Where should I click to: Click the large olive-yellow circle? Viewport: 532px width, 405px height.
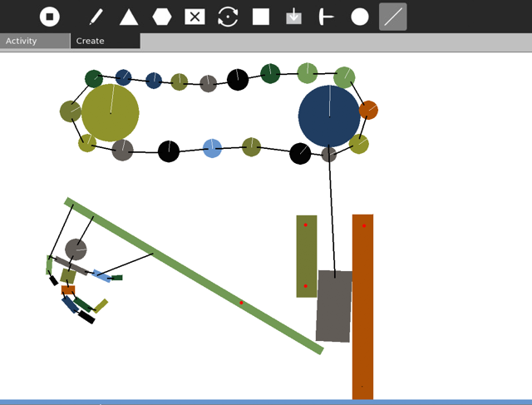coord(110,113)
